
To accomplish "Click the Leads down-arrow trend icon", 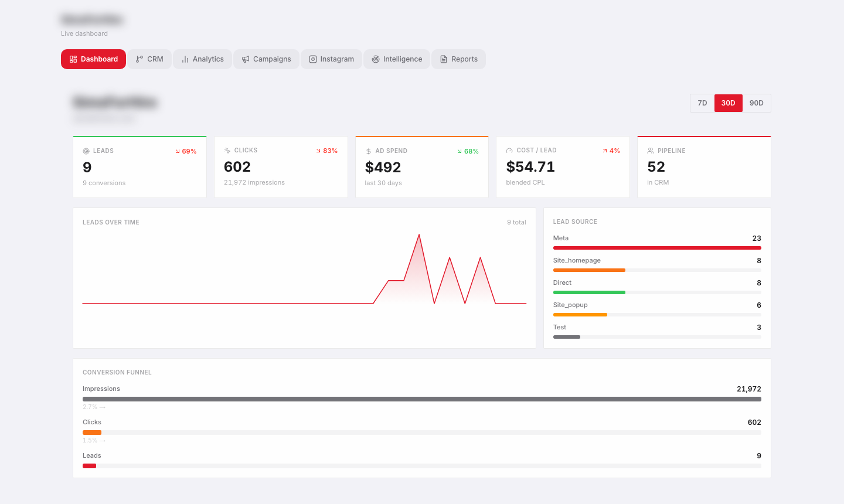I will click(x=178, y=151).
